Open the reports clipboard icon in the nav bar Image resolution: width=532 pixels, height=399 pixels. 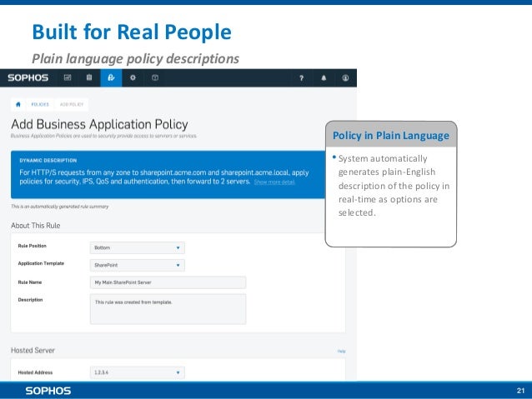(x=89, y=77)
